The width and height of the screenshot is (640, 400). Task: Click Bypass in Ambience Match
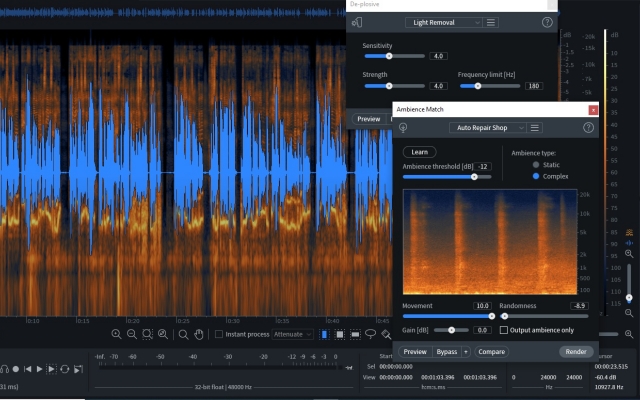tap(447, 351)
